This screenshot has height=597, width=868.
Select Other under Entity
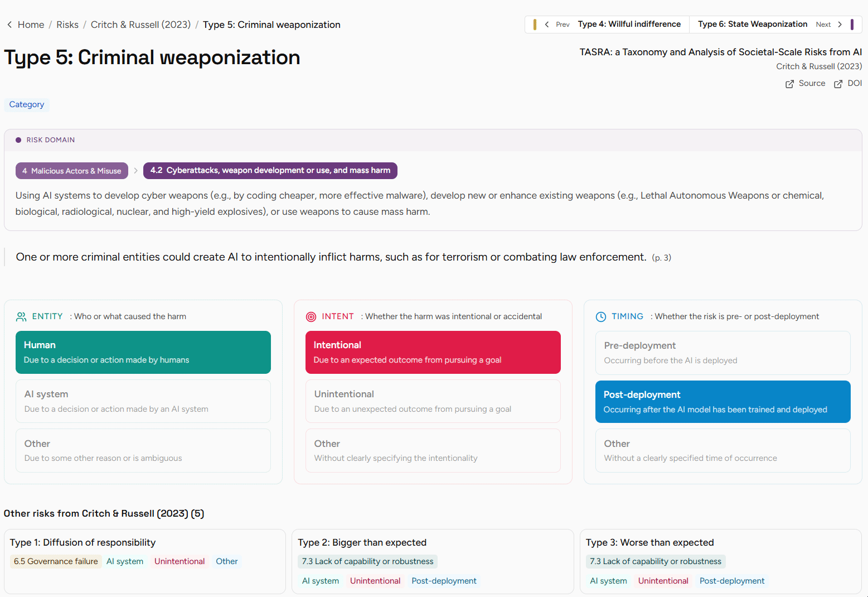point(143,451)
